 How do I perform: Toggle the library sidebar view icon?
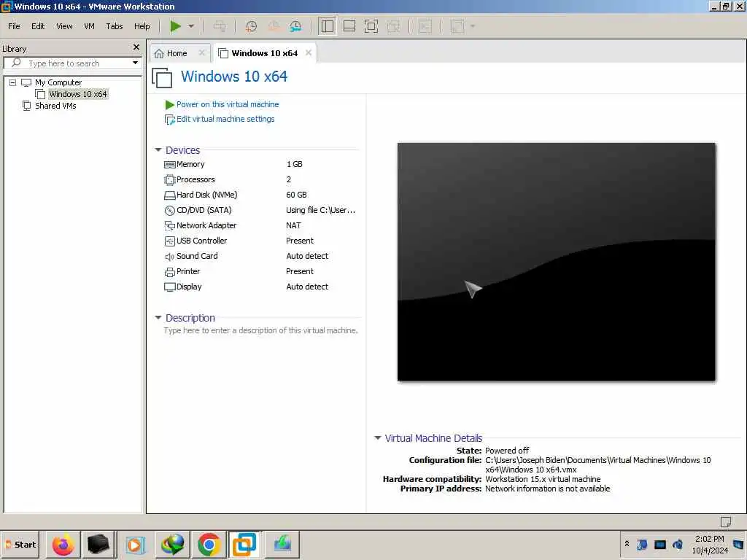(328, 26)
